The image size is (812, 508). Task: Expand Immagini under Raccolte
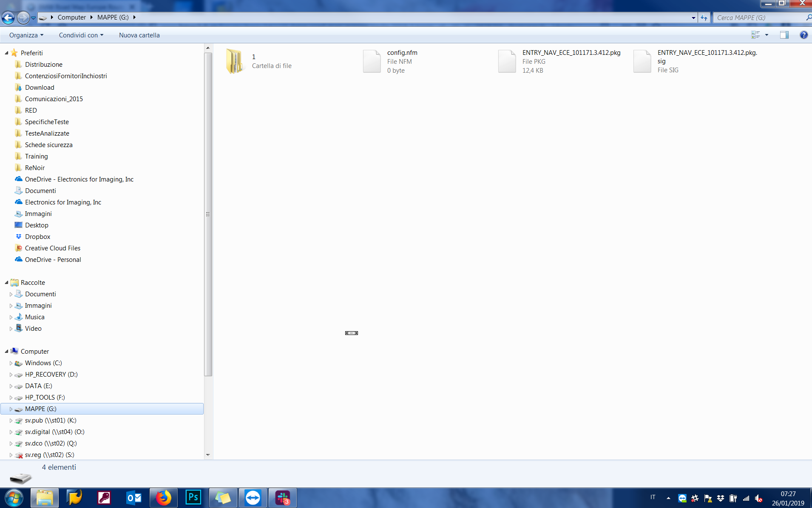click(11, 306)
